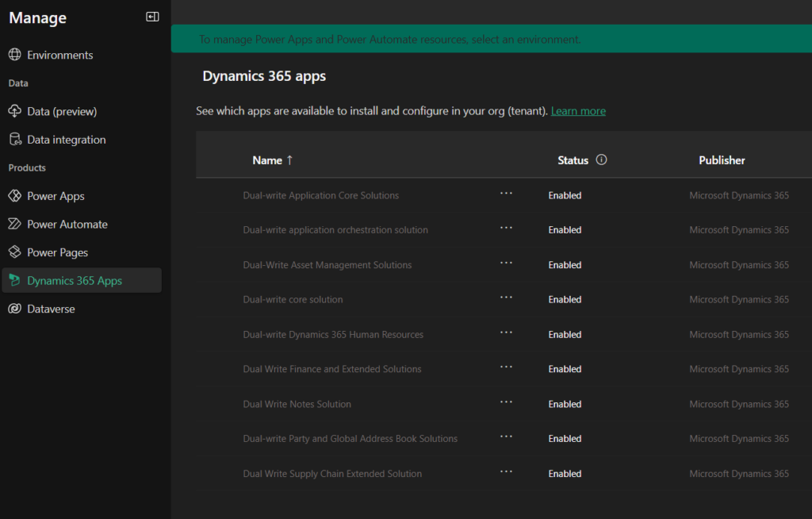
Task: Click publisher of Dual-write Application Core Solutions
Action: coord(739,195)
